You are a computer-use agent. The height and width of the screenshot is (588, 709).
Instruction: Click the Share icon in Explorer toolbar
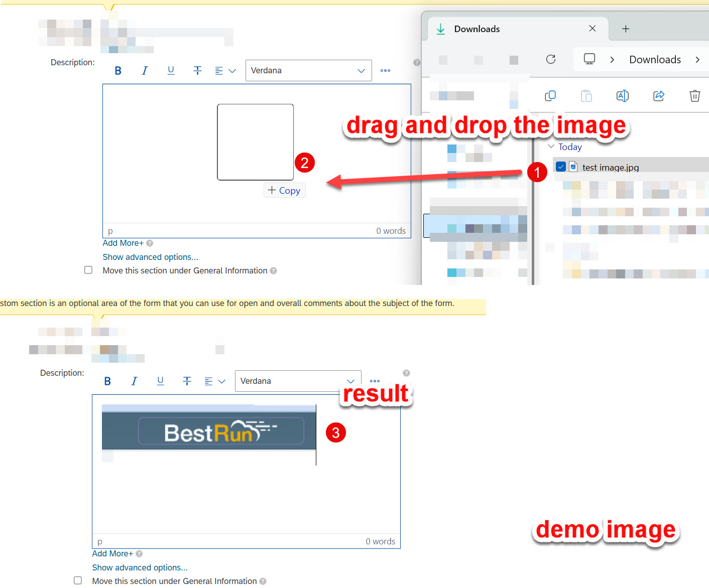659,96
